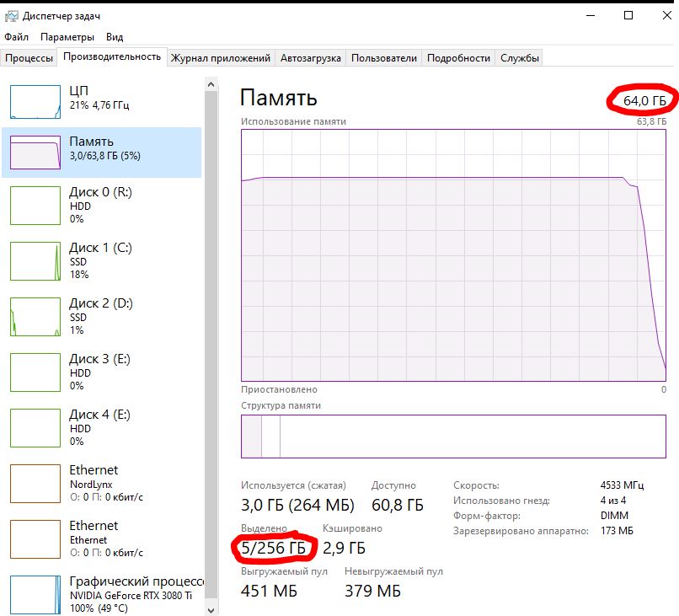Minimize the Диспетчер задач window
The width and height of the screenshot is (679, 616).
point(591,16)
